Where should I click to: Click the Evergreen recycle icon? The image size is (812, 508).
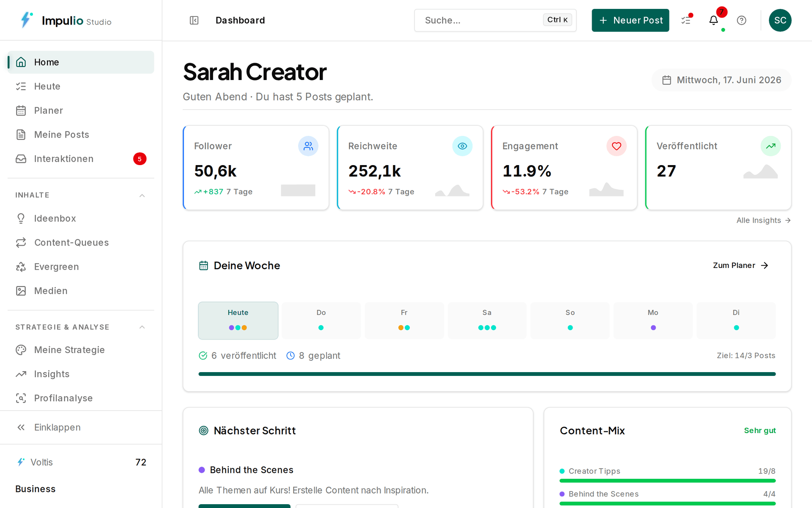(x=21, y=267)
